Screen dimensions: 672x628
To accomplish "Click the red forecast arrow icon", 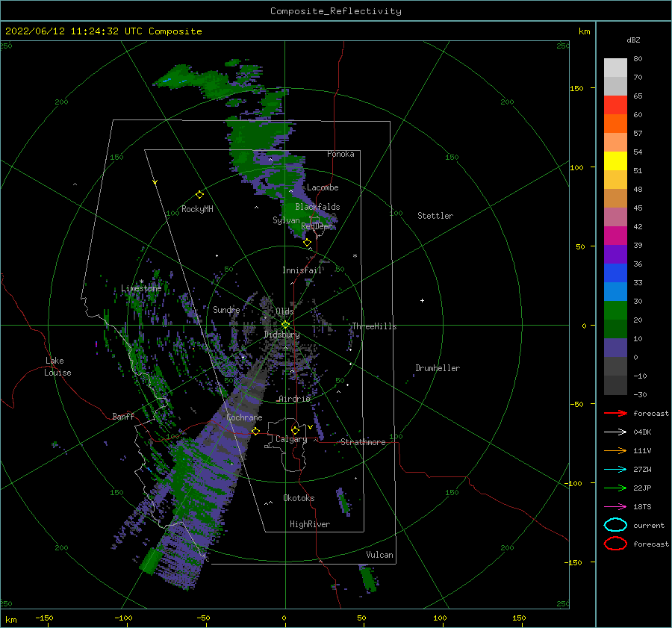I will coord(615,413).
